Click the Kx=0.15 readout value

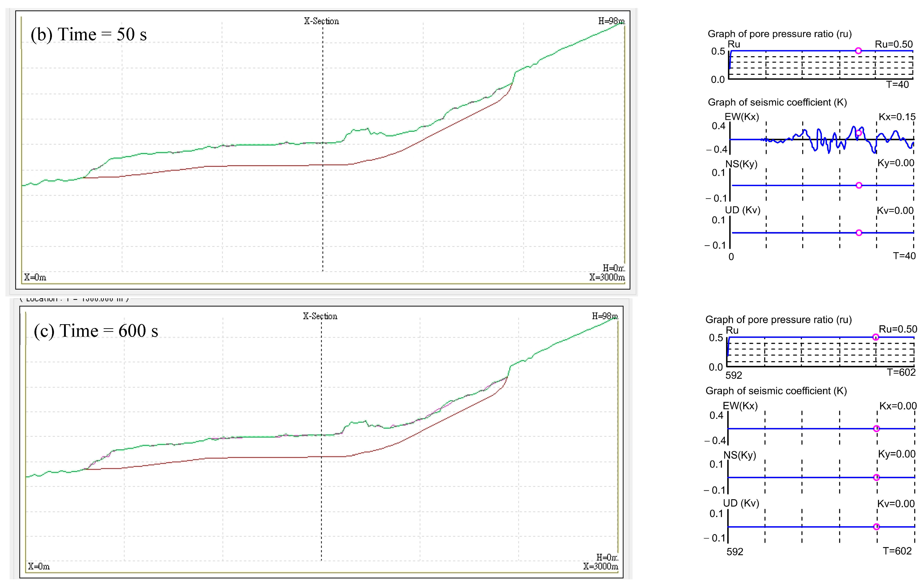897,117
